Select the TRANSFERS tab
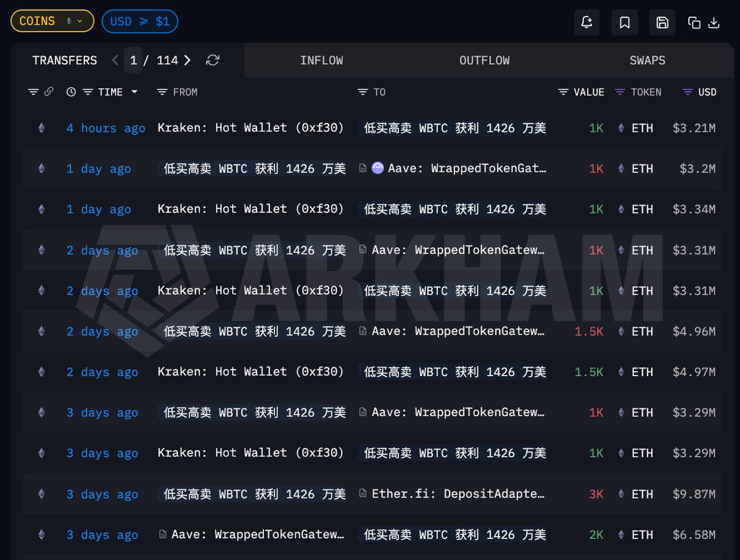Viewport: 740px width, 560px height. point(65,60)
